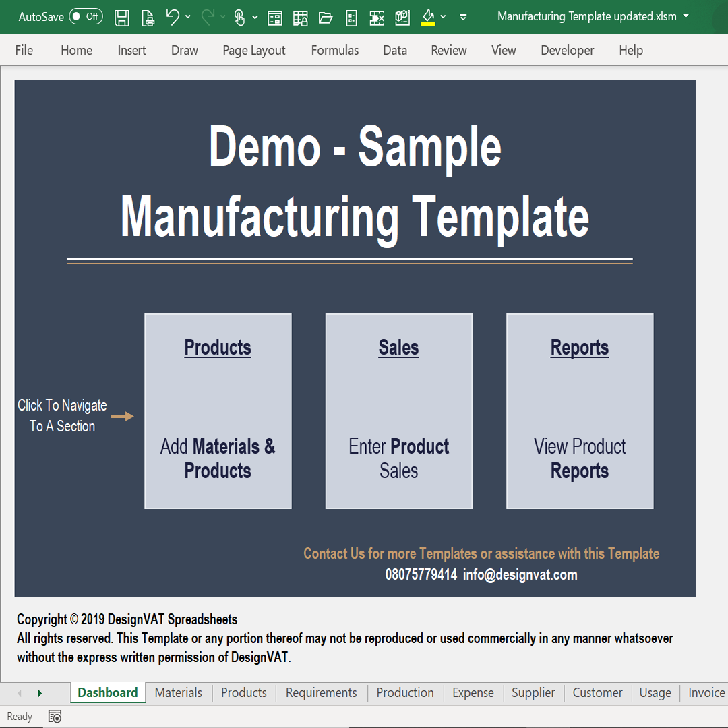Viewport: 728px width, 728px height.
Task: Click the Touch/Mouse Mode hand icon
Action: click(x=239, y=18)
